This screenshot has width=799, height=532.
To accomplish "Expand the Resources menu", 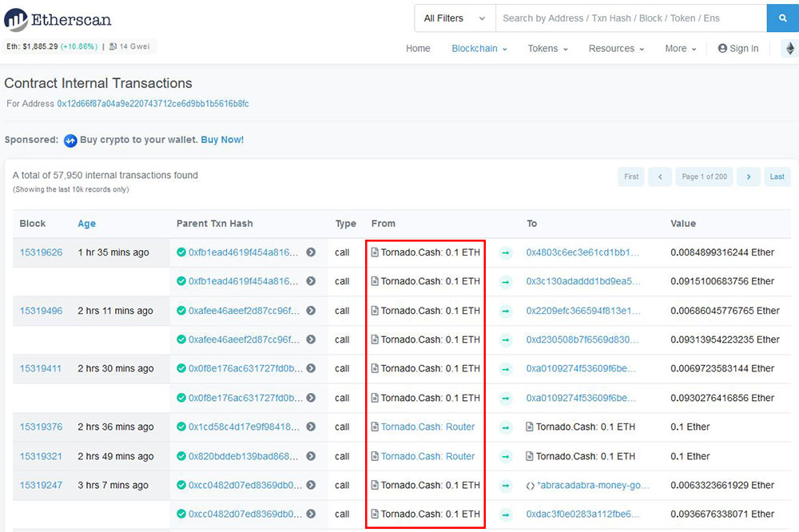I will pos(616,49).
